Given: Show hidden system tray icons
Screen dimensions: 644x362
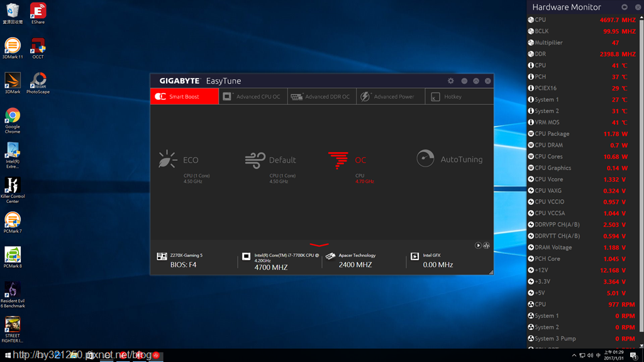Looking at the screenshot, I should [574, 356].
